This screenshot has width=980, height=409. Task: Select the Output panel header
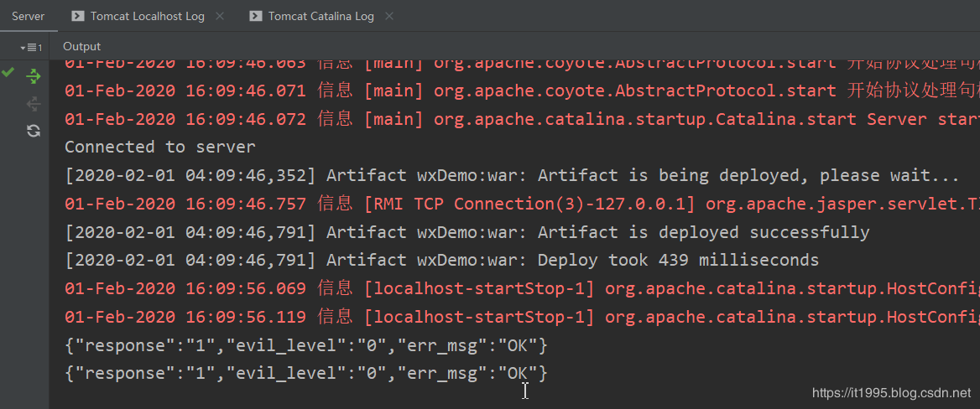81,47
